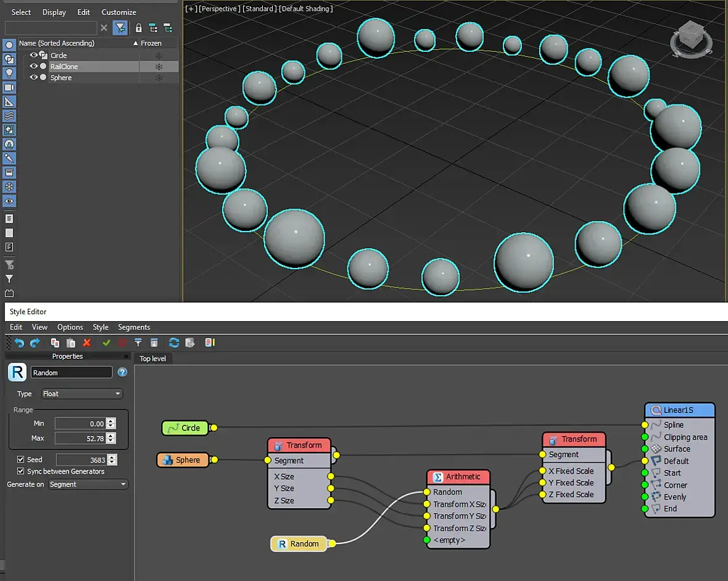
Task: Open the Customize menu in Scene Explorer
Action: [x=118, y=12]
